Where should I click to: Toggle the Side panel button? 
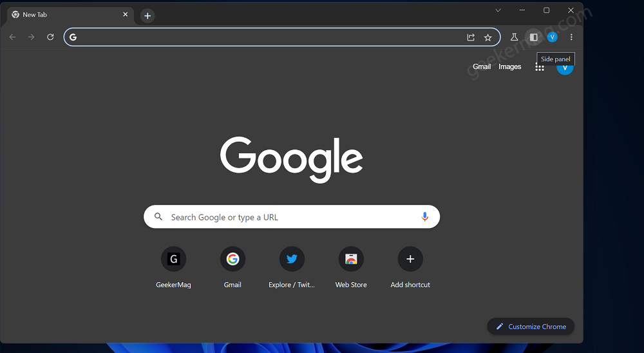(x=533, y=37)
